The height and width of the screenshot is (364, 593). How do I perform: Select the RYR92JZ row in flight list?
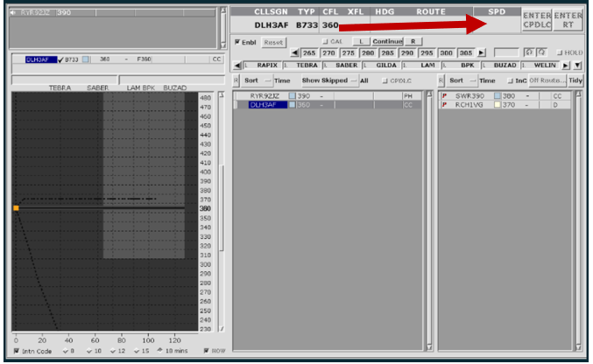click(x=328, y=96)
